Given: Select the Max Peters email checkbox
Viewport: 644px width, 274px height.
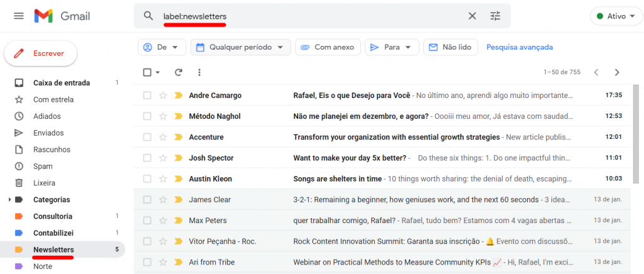Looking at the screenshot, I should click(147, 220).
